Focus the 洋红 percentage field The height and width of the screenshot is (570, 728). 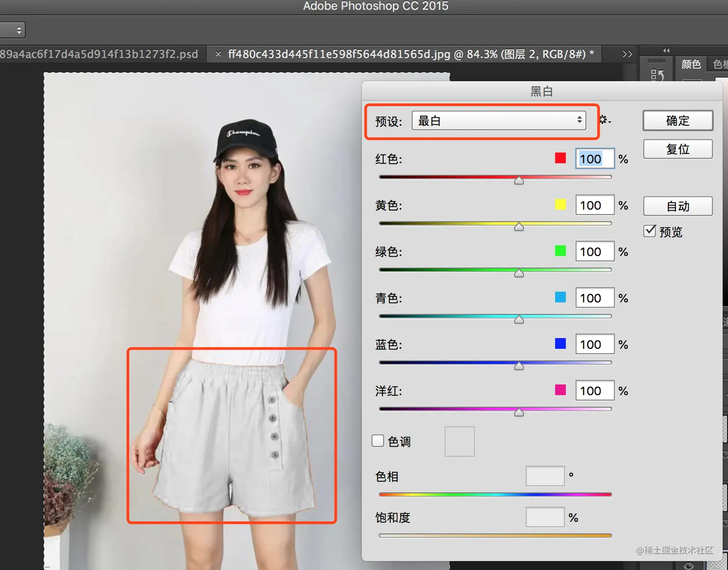click(x=595, y=391)
